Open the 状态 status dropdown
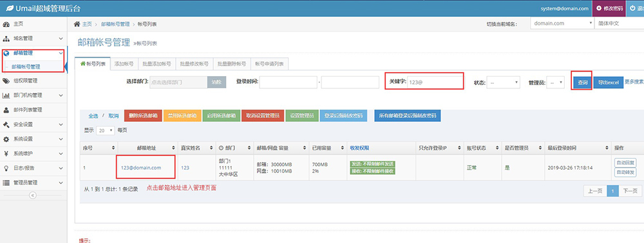 click(x=504, y=83)
